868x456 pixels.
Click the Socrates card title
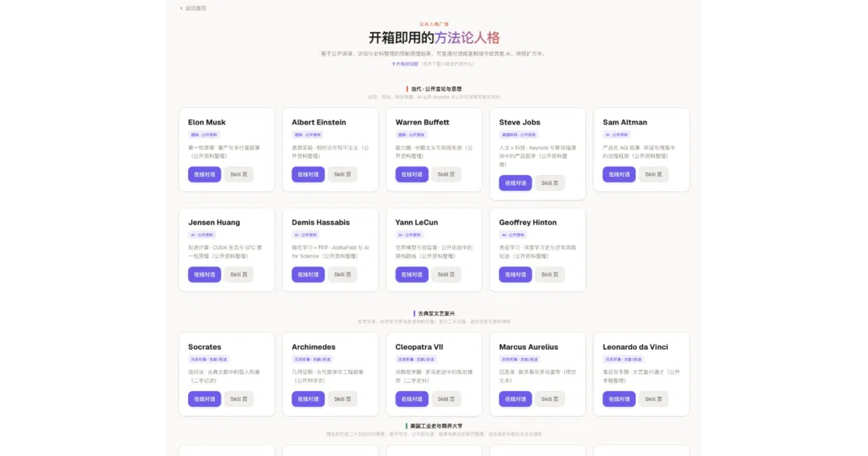coord(205,347)
